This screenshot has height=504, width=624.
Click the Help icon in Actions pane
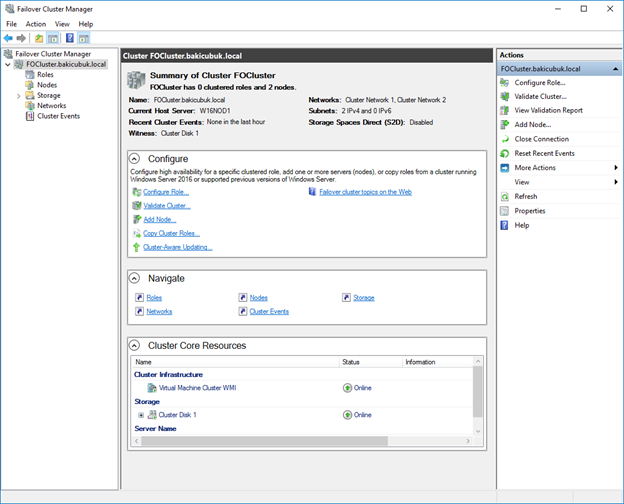pyautogui.click(x=505, y=225)
